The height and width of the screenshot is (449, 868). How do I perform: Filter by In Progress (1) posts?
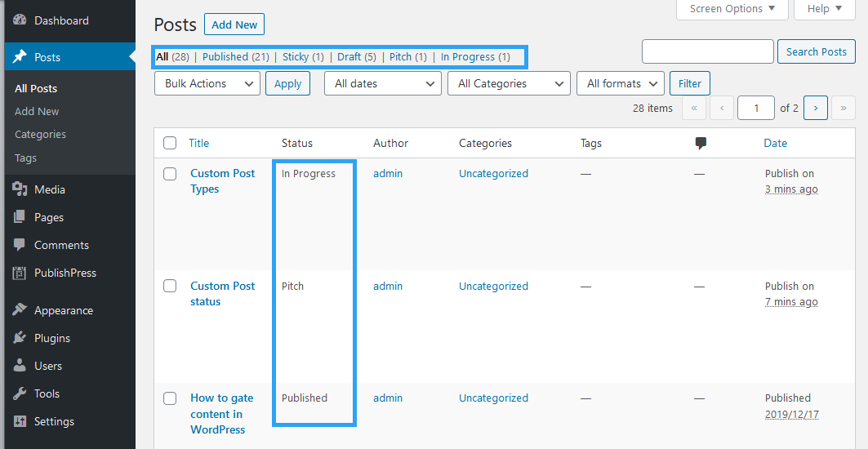pos(475,56)
